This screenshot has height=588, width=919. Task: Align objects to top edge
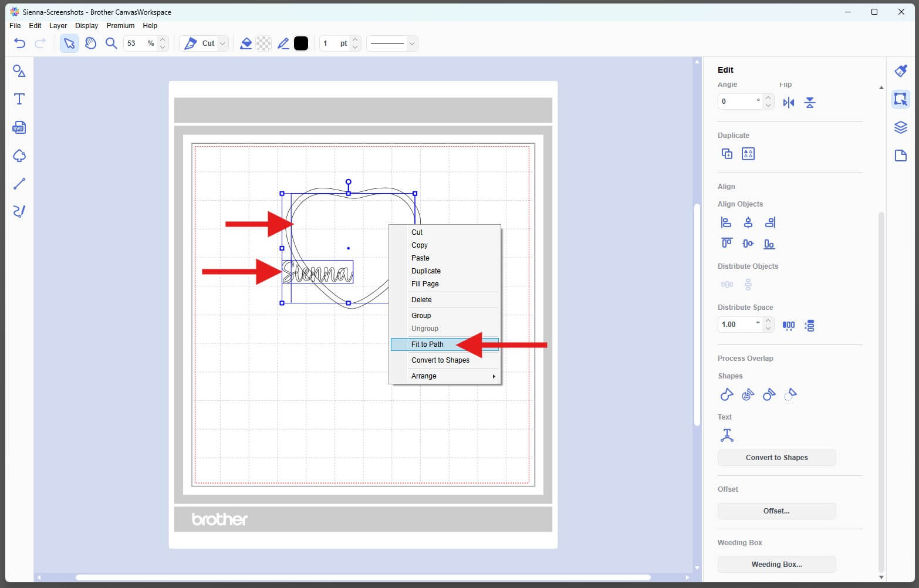pos(727,244)
